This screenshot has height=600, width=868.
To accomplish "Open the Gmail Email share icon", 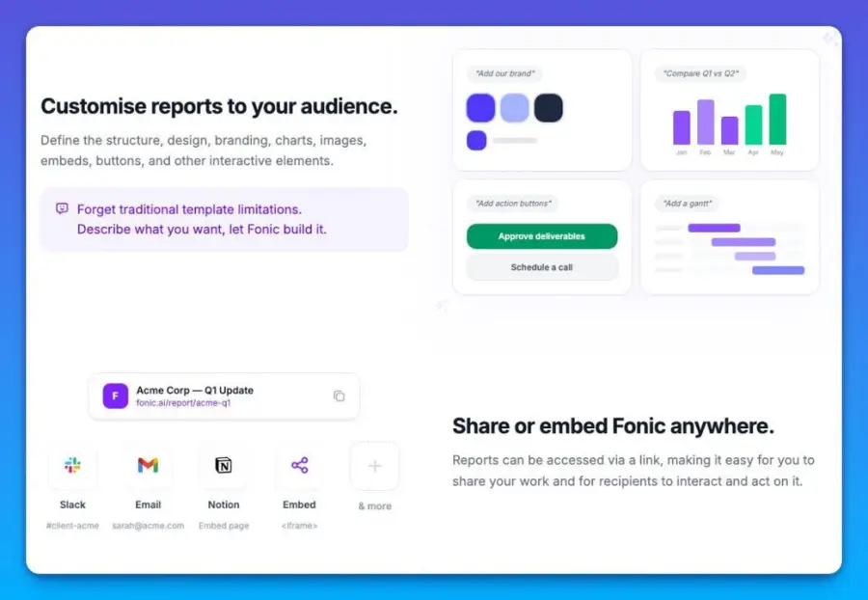I will pos(148,466).
